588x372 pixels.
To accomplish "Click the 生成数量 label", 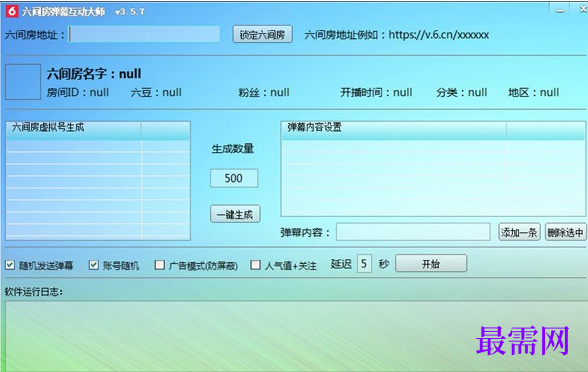I will (233, 149).
